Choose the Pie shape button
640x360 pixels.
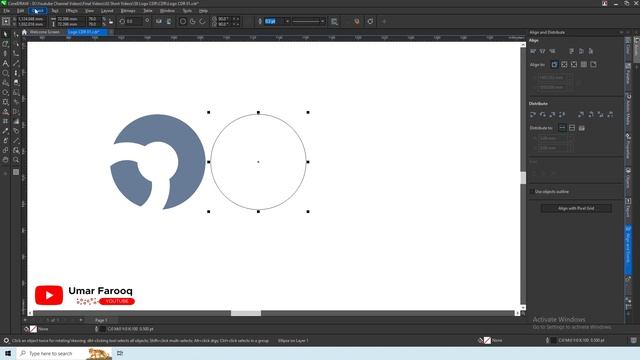coord(193,21)
